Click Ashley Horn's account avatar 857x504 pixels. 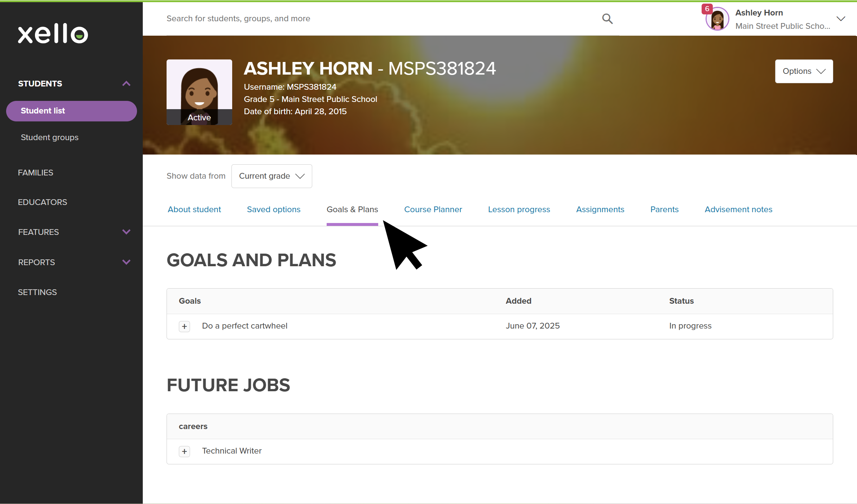pos(717,19)
